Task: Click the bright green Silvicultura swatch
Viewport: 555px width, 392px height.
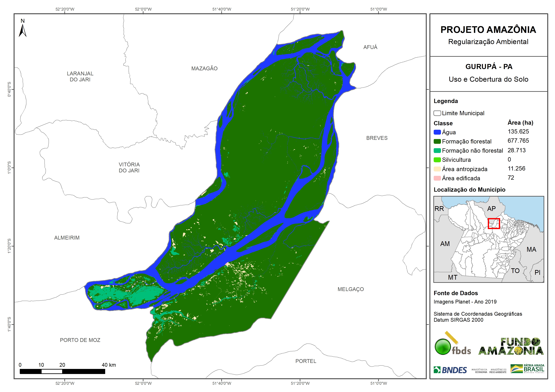Action: click(x=437, y=160)
